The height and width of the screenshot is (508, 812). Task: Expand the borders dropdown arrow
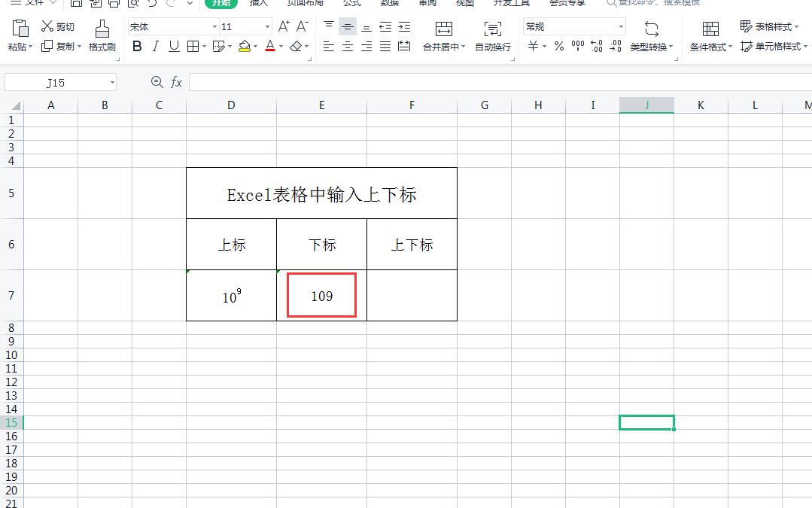click(204, 47)
